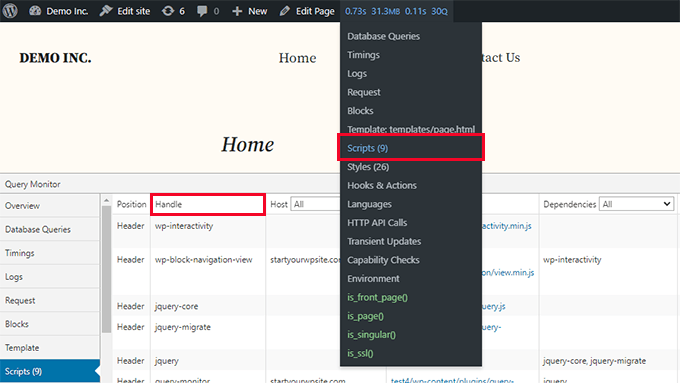Click the Edit Page pencil item
This screenshot has height=383, width=680.
click(307, 11)
